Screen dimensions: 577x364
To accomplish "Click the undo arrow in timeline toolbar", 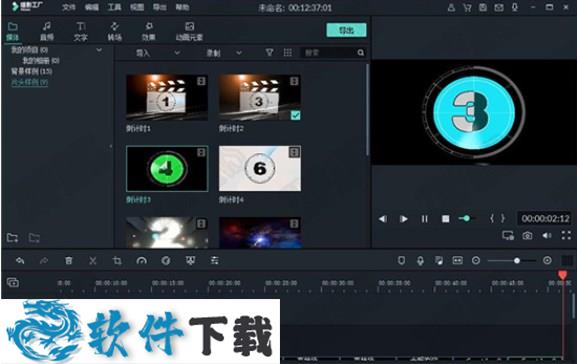I will (x=20, y=261).
